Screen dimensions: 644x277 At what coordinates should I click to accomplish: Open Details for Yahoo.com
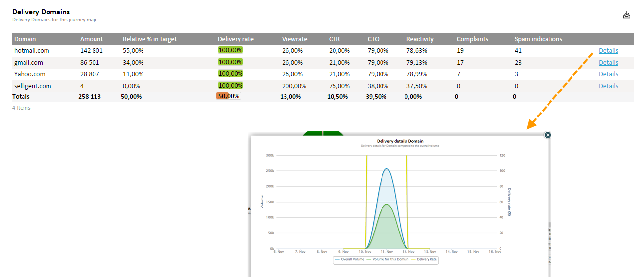coord(608,74)
